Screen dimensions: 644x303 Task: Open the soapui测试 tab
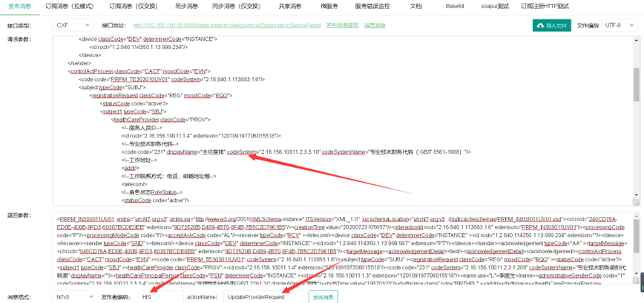pos(495,7)
